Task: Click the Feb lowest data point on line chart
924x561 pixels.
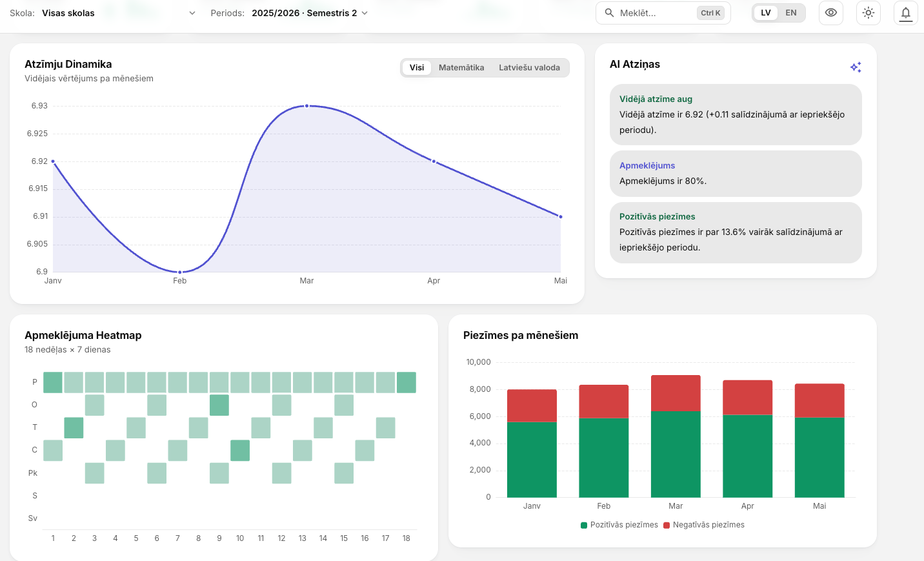Action: pyautogui.click(x=180, y=272)
